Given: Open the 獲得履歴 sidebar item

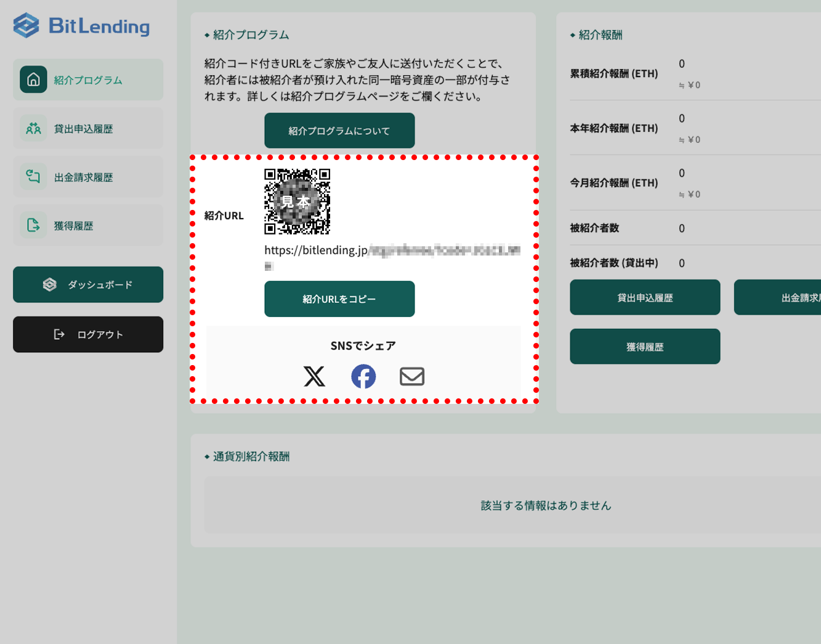Looking at the screenshot, I should [x=88, y=225].
